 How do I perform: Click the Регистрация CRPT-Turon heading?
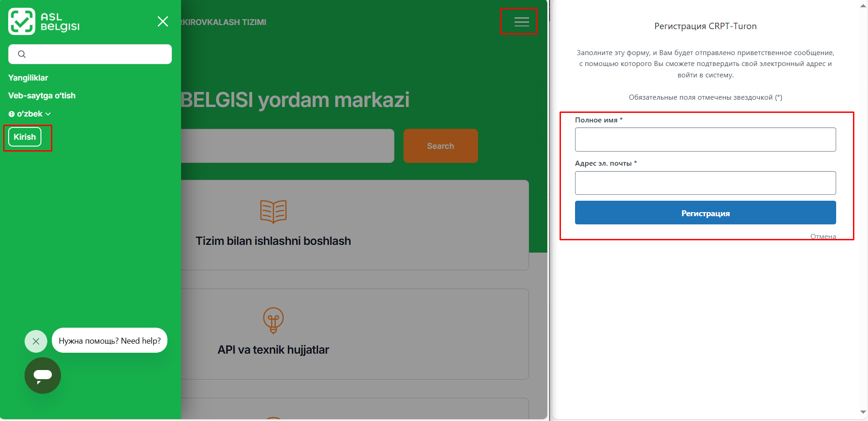point(705,26)
